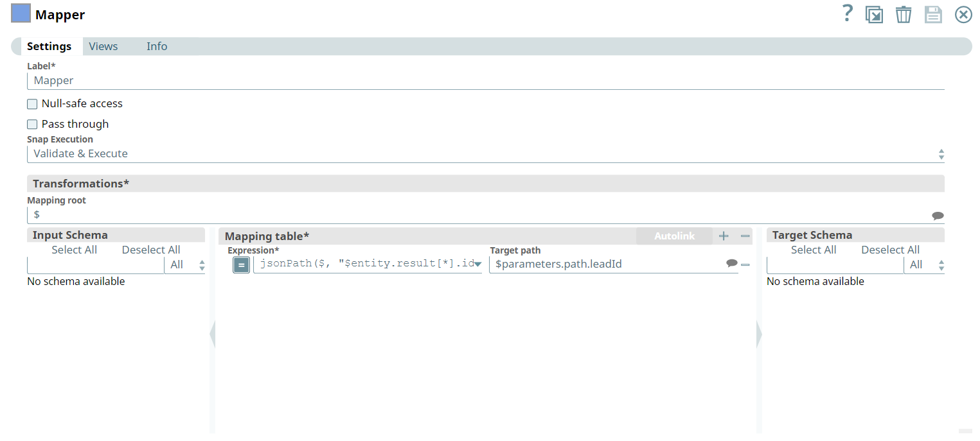Remove row using Mapping table header minus
This screenshot has width=980, height=441.
coord(745,236)
